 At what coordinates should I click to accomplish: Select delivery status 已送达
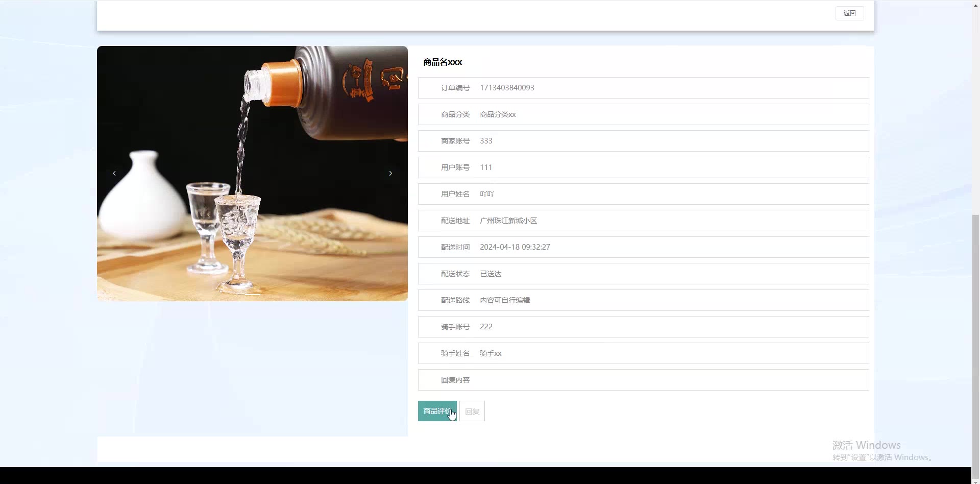(x=491, y=274)
